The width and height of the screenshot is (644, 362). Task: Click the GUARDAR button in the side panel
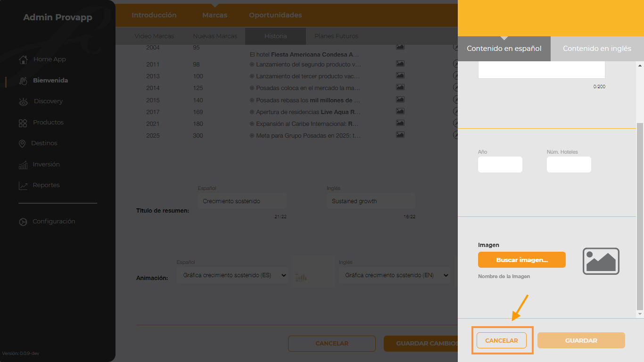581,340
